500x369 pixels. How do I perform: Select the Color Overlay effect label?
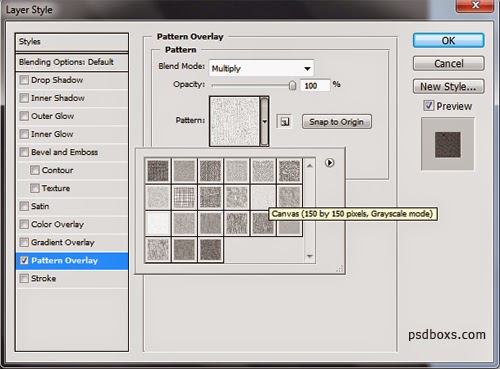coord(57,224)
